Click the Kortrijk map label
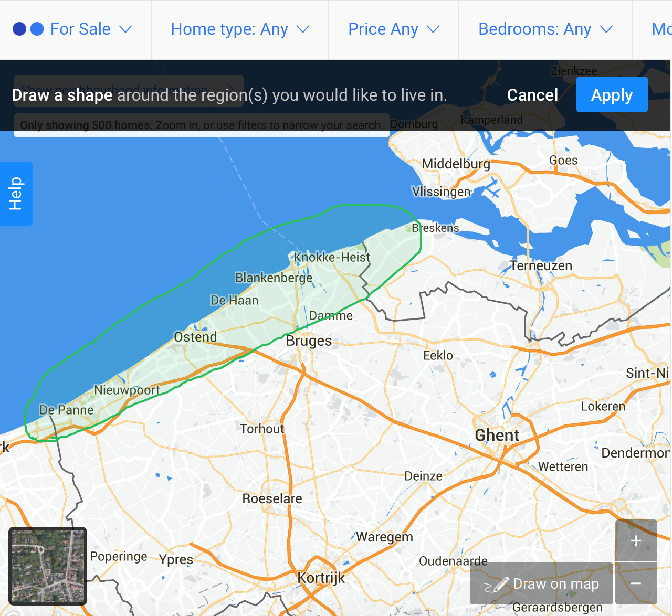Viewport: 672px width, 616px height. tap(321, 578)
